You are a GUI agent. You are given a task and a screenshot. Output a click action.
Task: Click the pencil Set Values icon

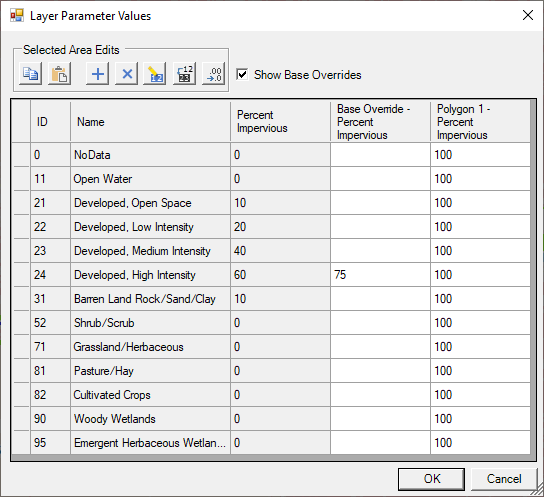(x=155, y=74)
